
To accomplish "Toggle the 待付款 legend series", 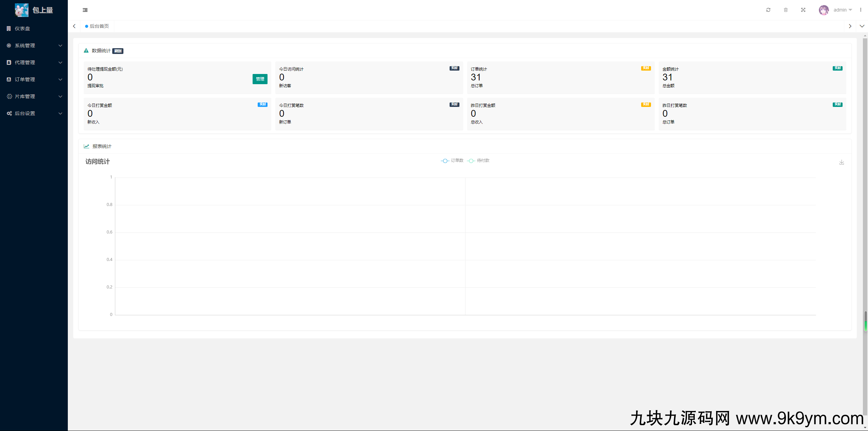I will click(478, 161).
